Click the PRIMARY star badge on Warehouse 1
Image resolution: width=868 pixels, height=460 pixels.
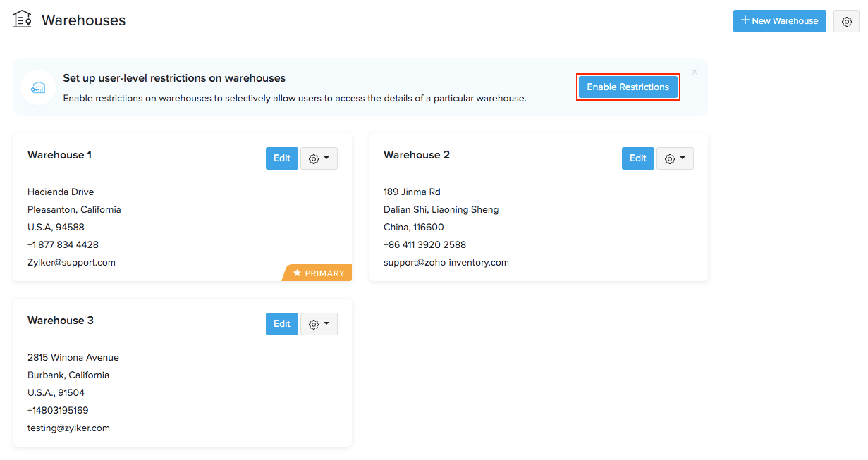318,273
